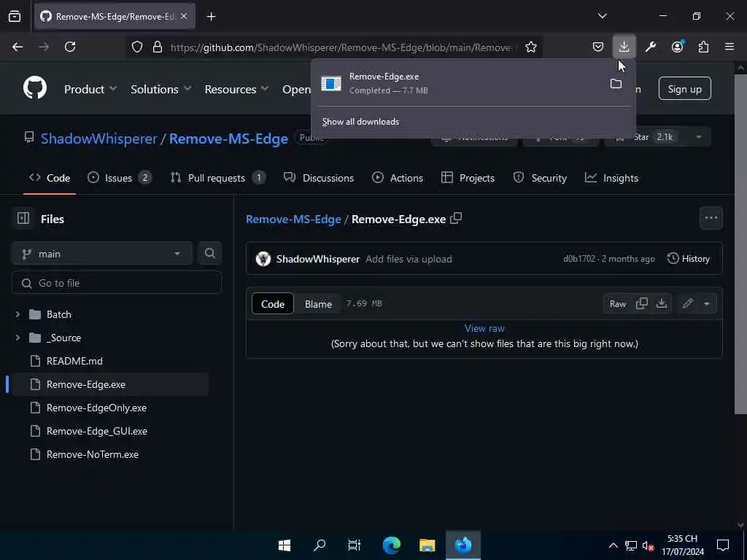Open the Discussions tab
747x560 pixels.
318,178
